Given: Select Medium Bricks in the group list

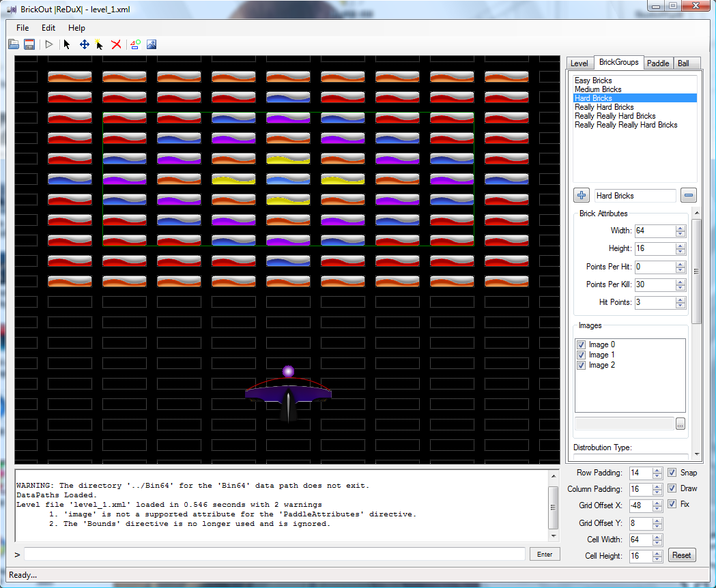Looking at the screenshot, I should (x=635, y=89).
